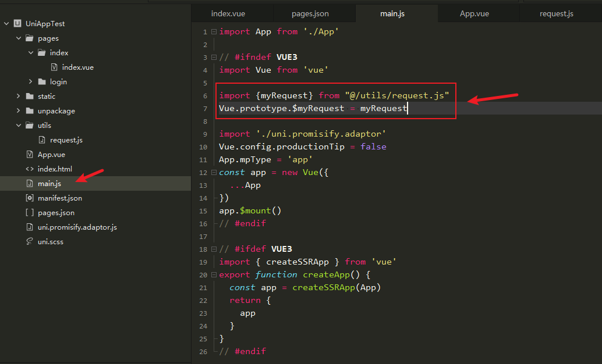Switch to the request.js editor tab
602x364 pixels.
click(557, 14)
